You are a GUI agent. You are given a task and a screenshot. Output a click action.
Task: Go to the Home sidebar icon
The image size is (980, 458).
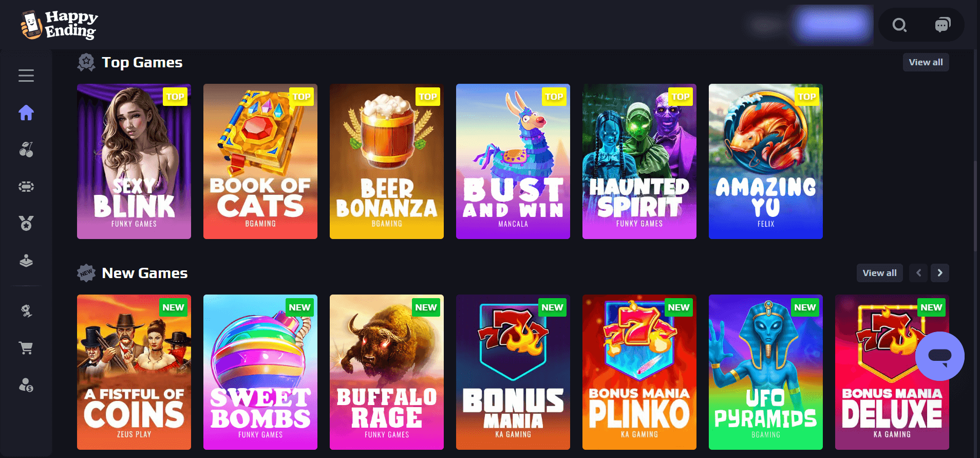pos(26,113)
